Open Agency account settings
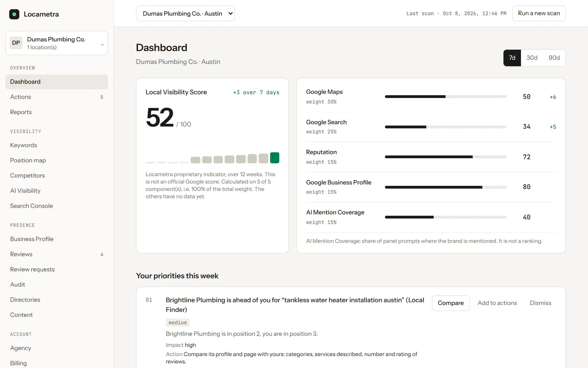This screenshot has width=588, height=368. [x=57, y=348]
